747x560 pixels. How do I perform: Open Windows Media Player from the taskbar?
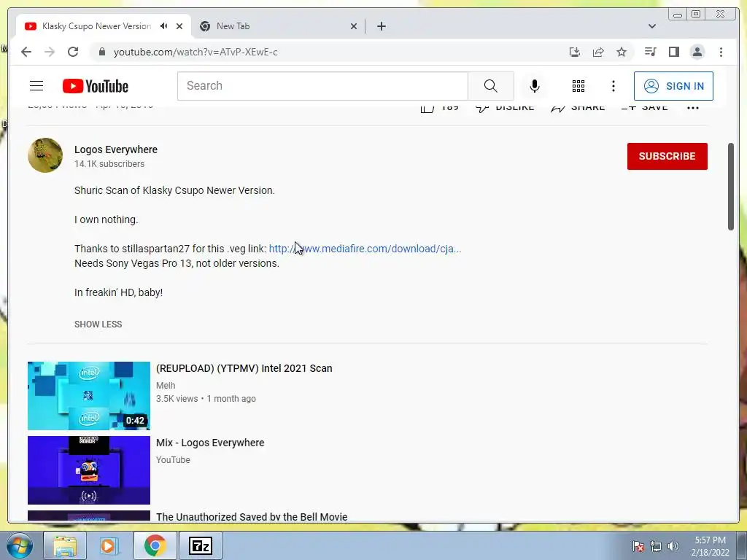[109, 545]
